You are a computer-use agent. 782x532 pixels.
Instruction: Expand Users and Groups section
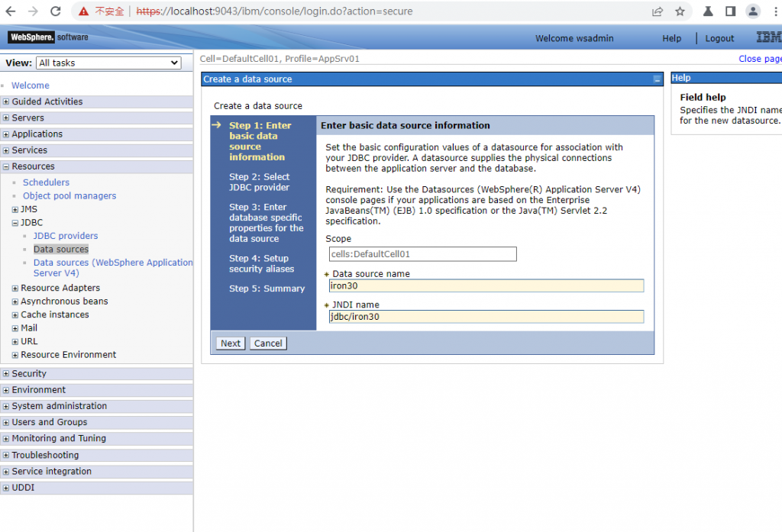coord(6,422)
